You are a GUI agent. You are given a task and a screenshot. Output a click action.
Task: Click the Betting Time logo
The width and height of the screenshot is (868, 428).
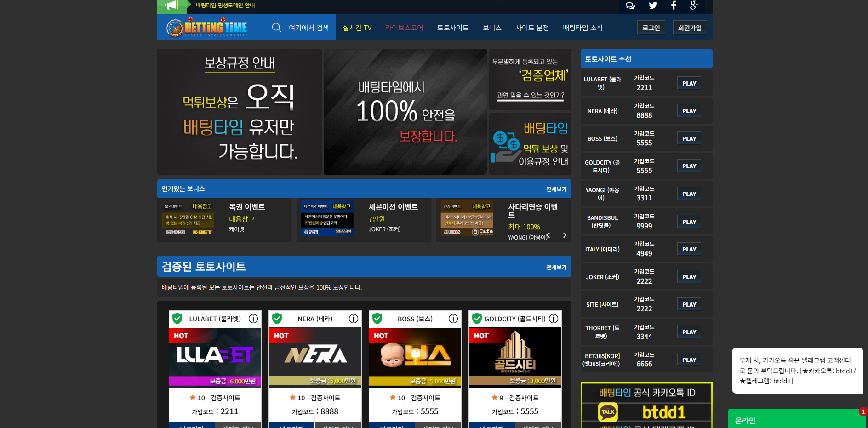pyautogui.click(x=207, y=28)
